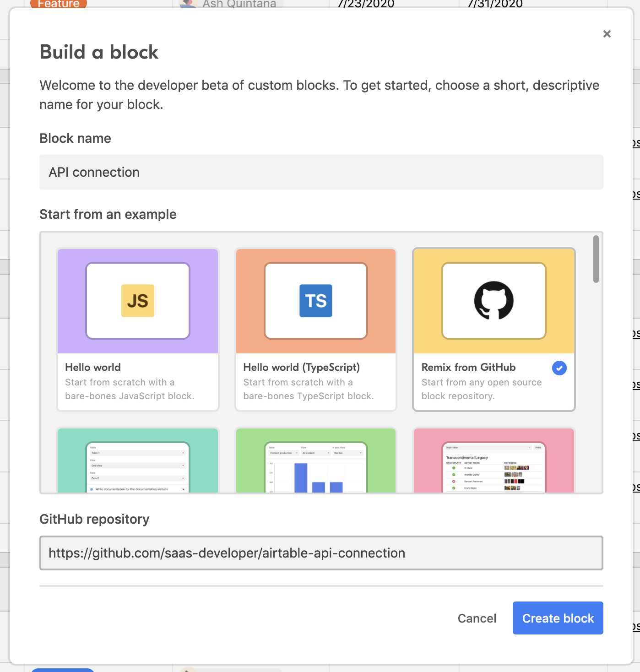Screen dimensions: 640x672
Task: Click Feature tag in background table
Action: coord(59,4)
